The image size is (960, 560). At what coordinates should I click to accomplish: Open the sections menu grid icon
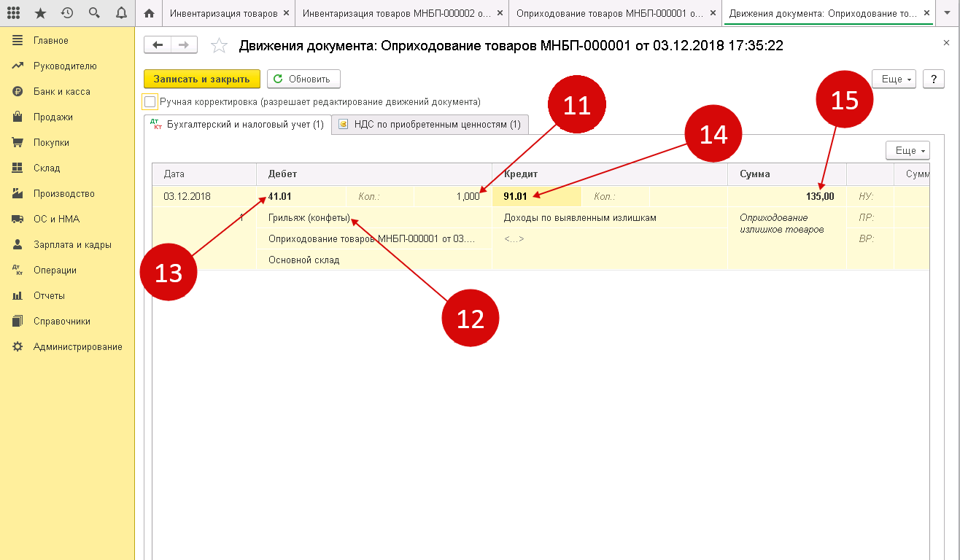pyautogui.click(x=15, y=13)
